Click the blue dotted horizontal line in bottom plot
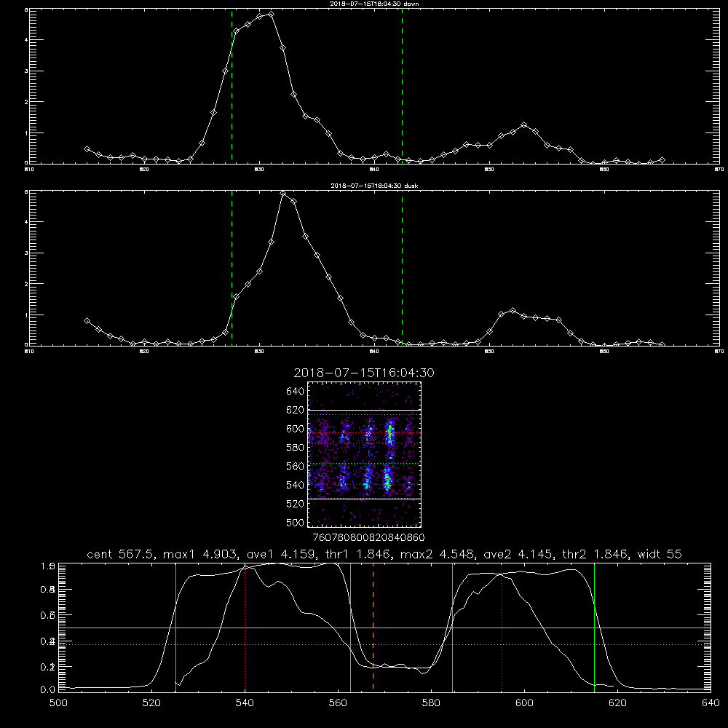728x728 pixels. coord(384,644)
